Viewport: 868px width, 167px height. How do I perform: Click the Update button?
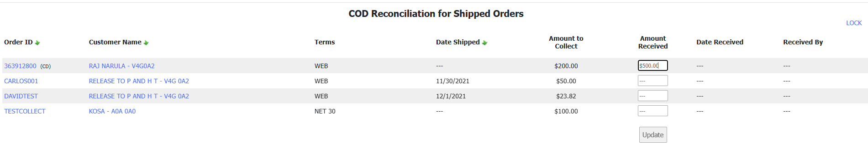(x=653, y=135)
